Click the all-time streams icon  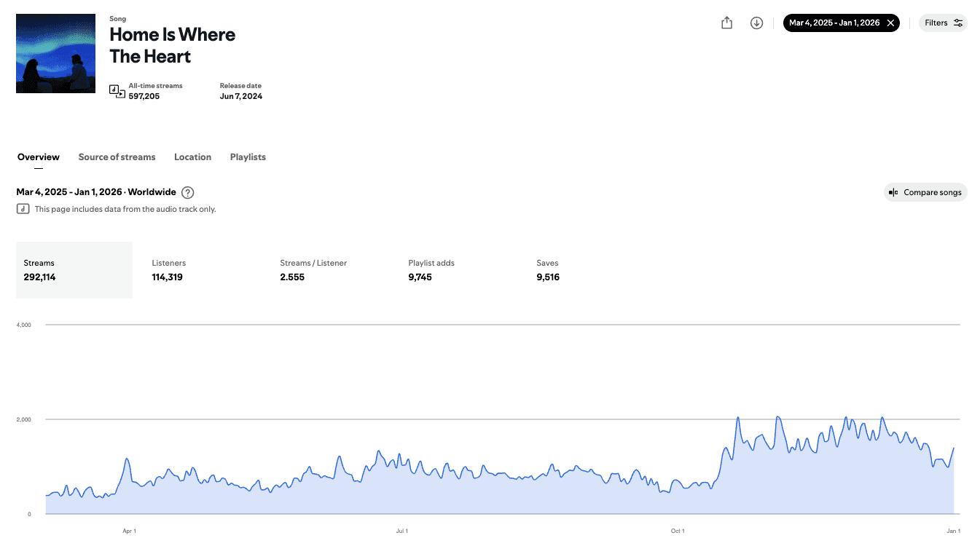[x=117, y=91]
